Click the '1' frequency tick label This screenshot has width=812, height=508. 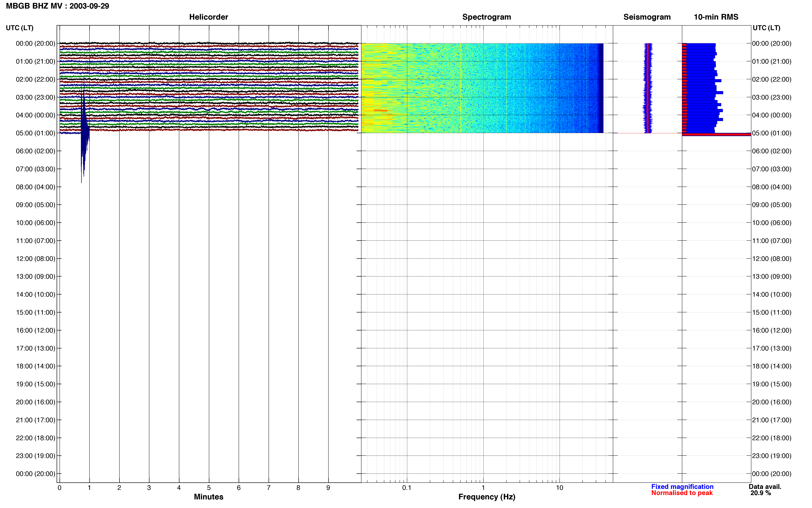click(x=483, y=487)
